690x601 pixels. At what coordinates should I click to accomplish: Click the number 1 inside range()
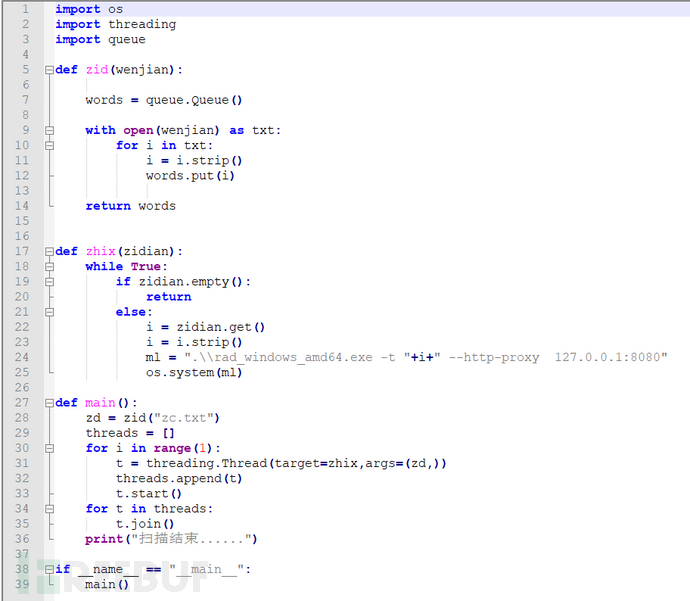click(202, 448)
